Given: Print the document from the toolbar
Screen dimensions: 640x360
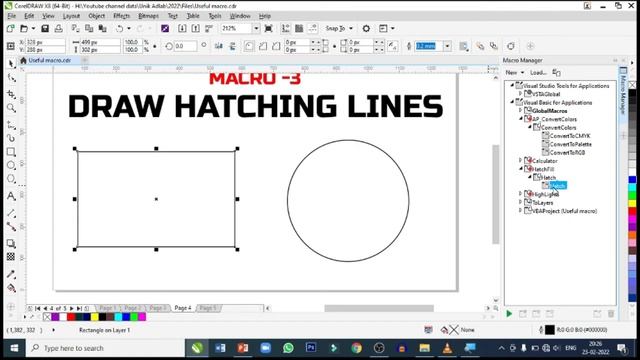Looking at the screenshot, I should (x=58, y=28).
